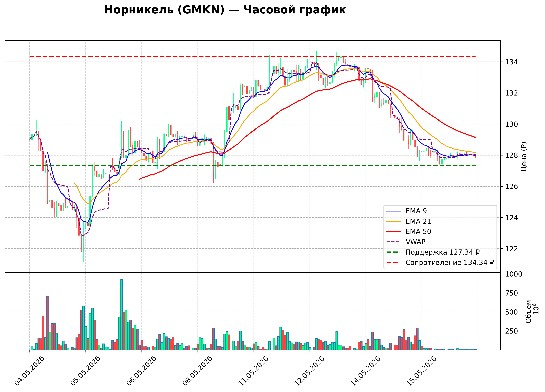Image resolution: width=545 pixels, height=392 pixels.
Task: Click the orange EMA 21 legend line sample
Action: pyautogui.click(x=393, y=221)
